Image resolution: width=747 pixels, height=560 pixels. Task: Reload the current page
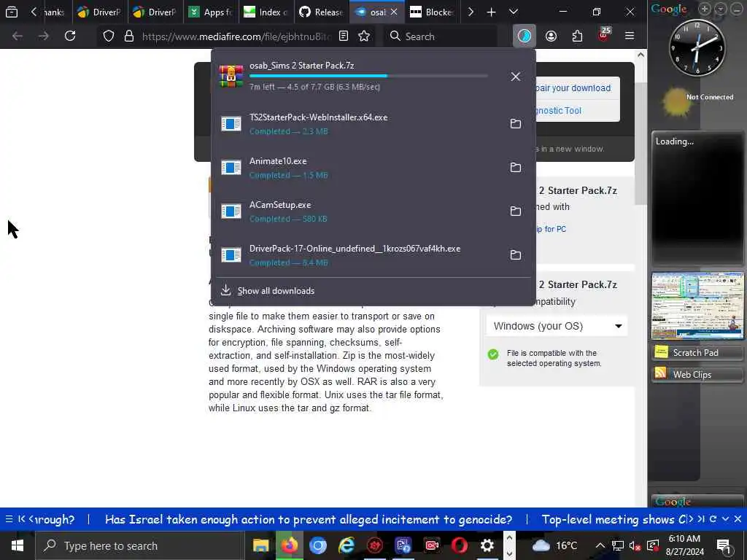coord(70,36)
